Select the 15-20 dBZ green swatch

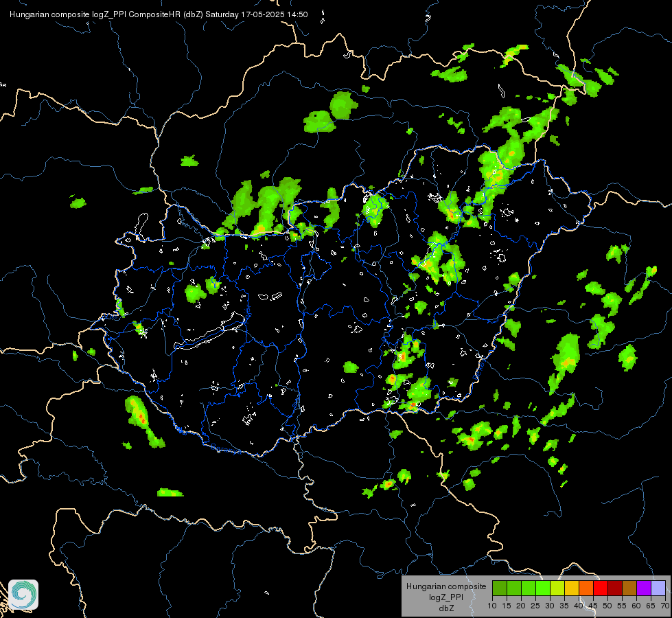(x=514, y=588)
